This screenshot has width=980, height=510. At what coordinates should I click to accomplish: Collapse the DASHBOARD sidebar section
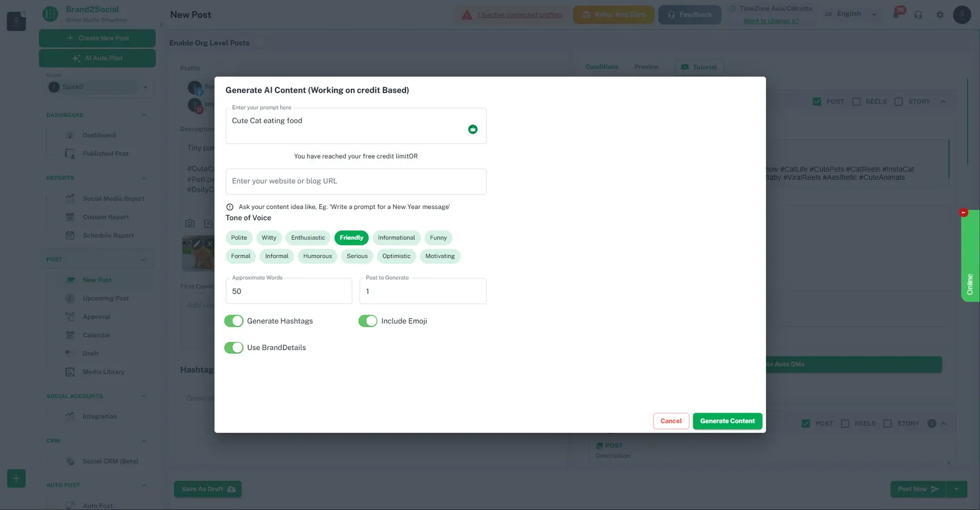(x=144, y=115)
